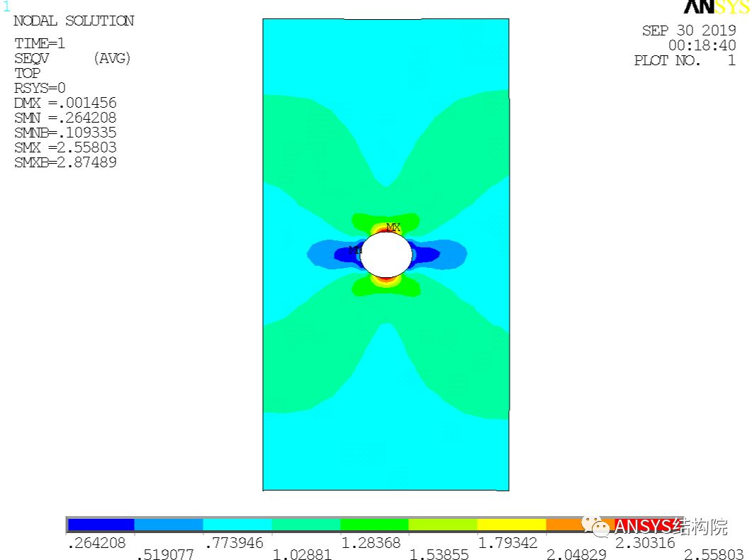The height and width of the screenshot is (560, 752).
Task: Click the window number 1 in top left
Action: (x=7, y=7)
